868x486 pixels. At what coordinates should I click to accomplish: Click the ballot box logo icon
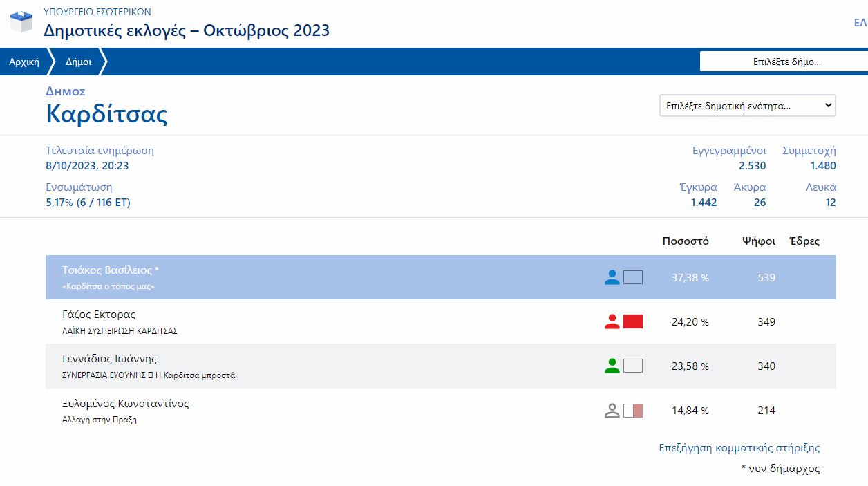(21, 22)
